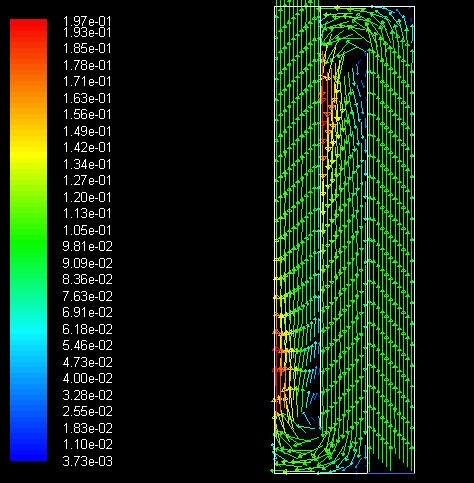This screenshot has height=483, width=474.
Task: Select the 9.81e-02 legend label
Action: pyautogui.click(x=87, y=246)
